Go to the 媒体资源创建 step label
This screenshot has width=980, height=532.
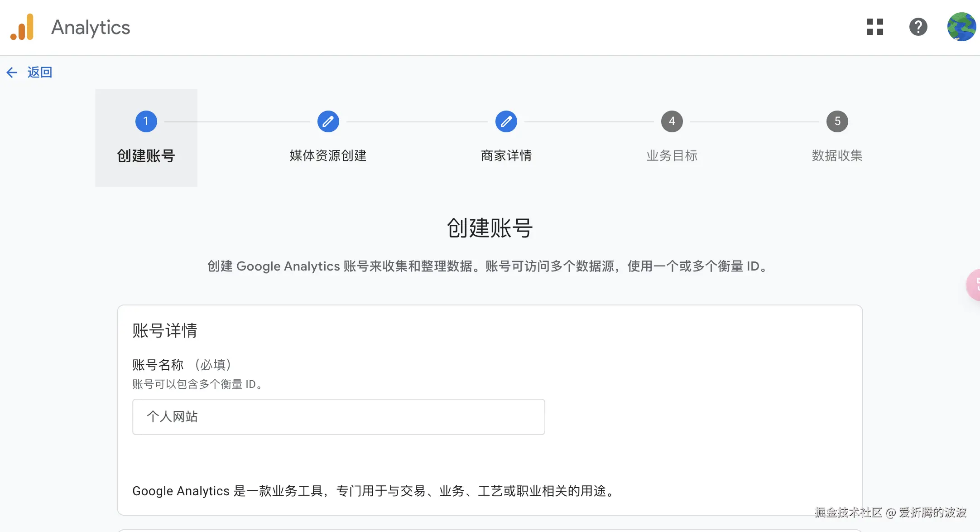tap(328, 156)
